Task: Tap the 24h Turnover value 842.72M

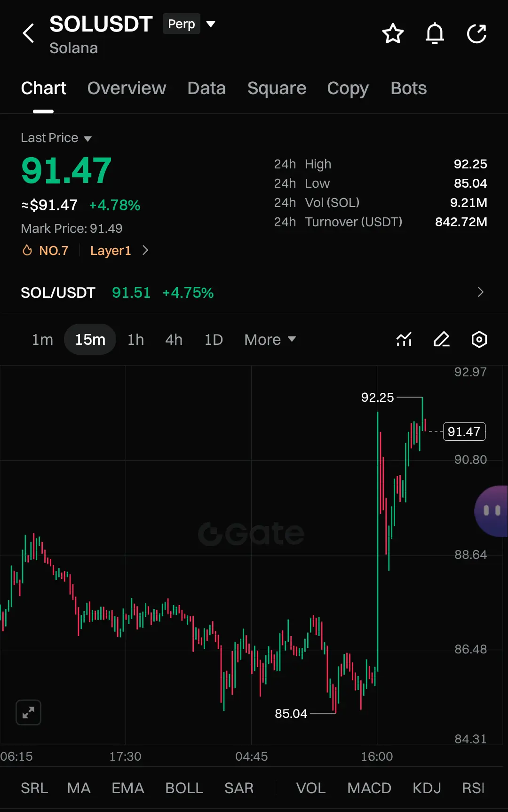Action: click(x=461, y=222)
